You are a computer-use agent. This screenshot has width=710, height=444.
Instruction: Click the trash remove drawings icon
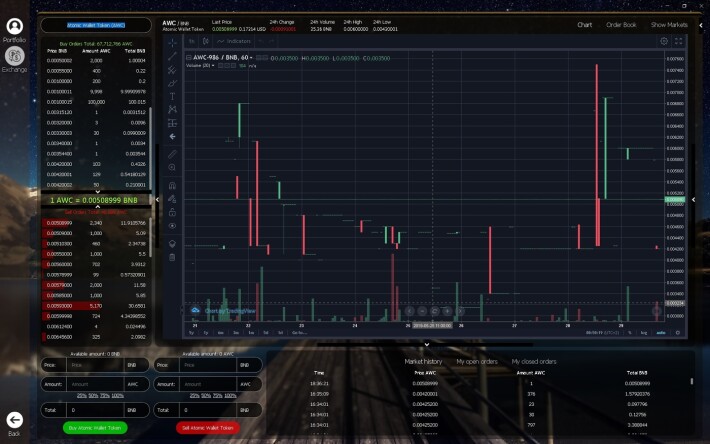click(173, 258)
